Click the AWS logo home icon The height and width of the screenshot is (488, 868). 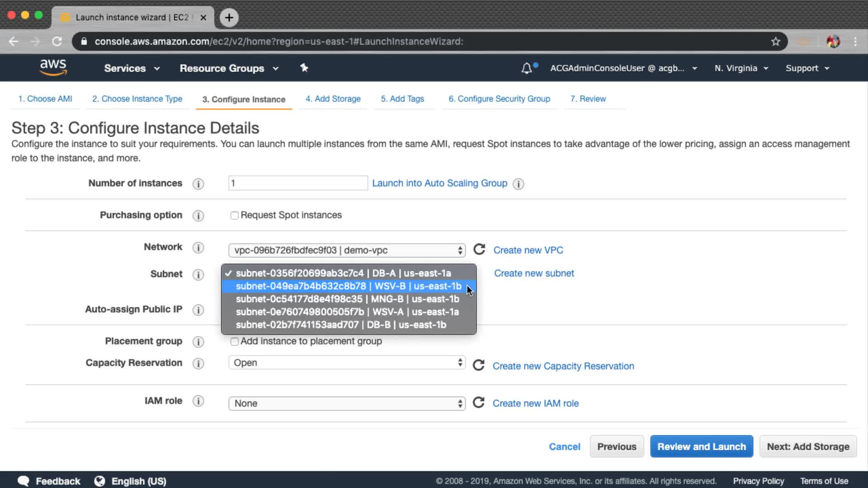(x=53, y=67)
